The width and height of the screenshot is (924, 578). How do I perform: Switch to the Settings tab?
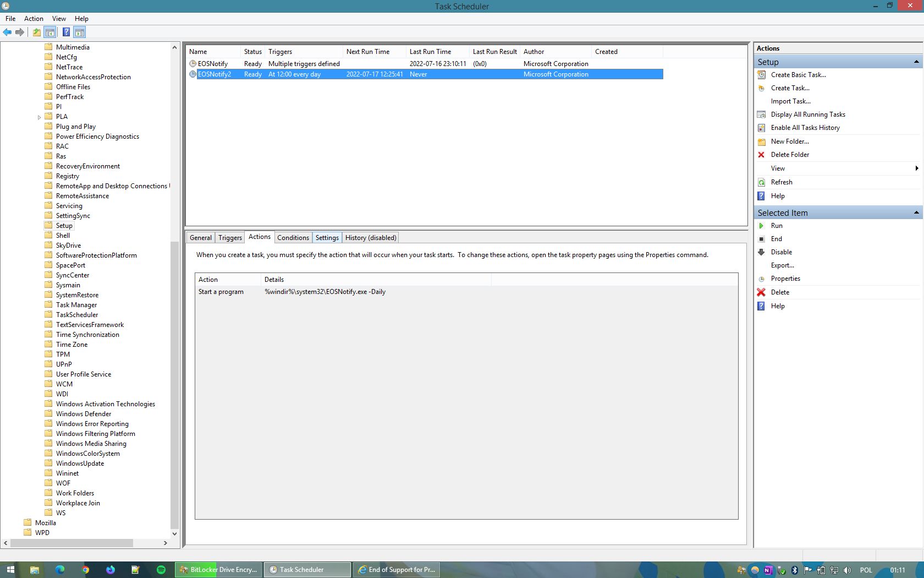point(327,238)
